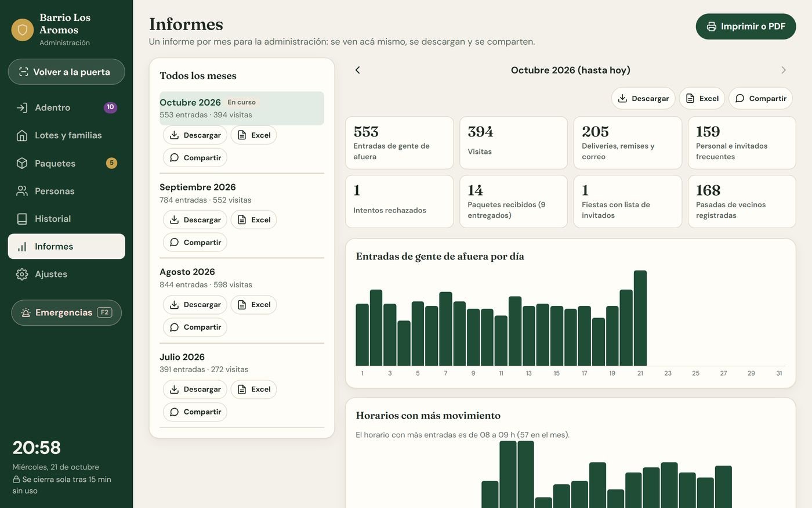Viewport: 812px width, 508px height.
Task: Open Historial in the sidebar
Action: point(66,219)
